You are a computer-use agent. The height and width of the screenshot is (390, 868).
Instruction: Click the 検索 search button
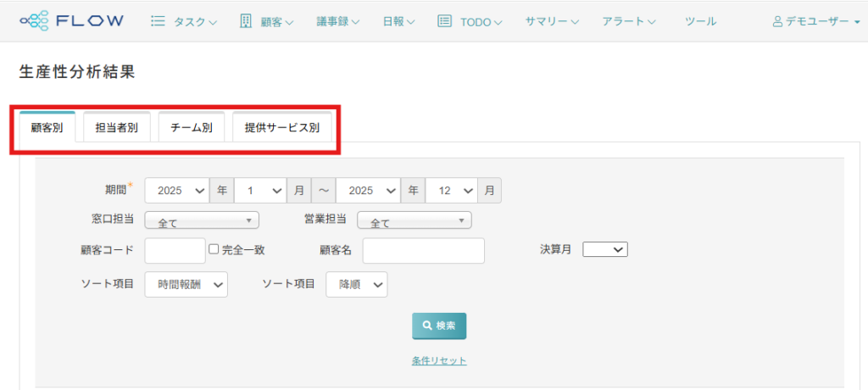[439, 326]
